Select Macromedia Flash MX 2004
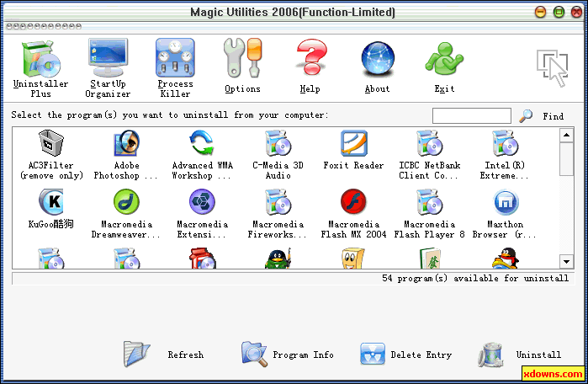This screenshot has height=384, width=588. [353, 214]
